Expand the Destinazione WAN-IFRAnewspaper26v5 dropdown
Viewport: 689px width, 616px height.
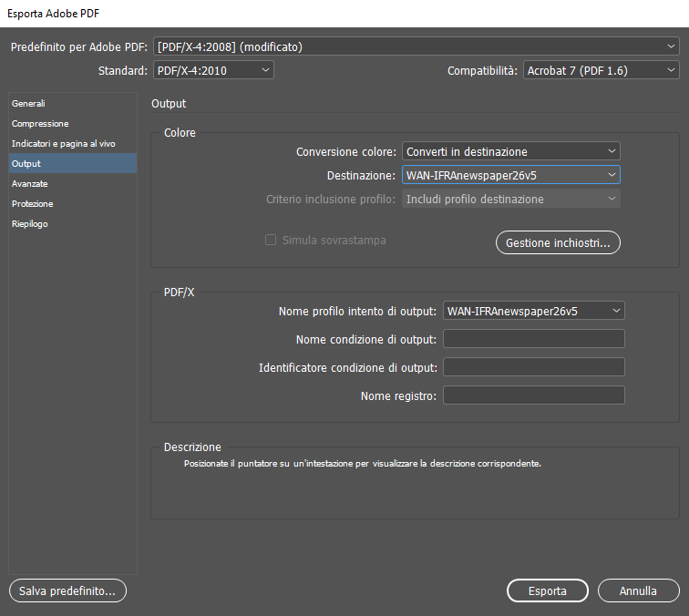tap(511, 175)
